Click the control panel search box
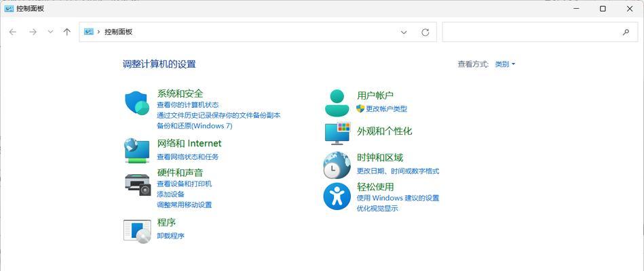Screen dimensions: 644x271 coord(539,32)
